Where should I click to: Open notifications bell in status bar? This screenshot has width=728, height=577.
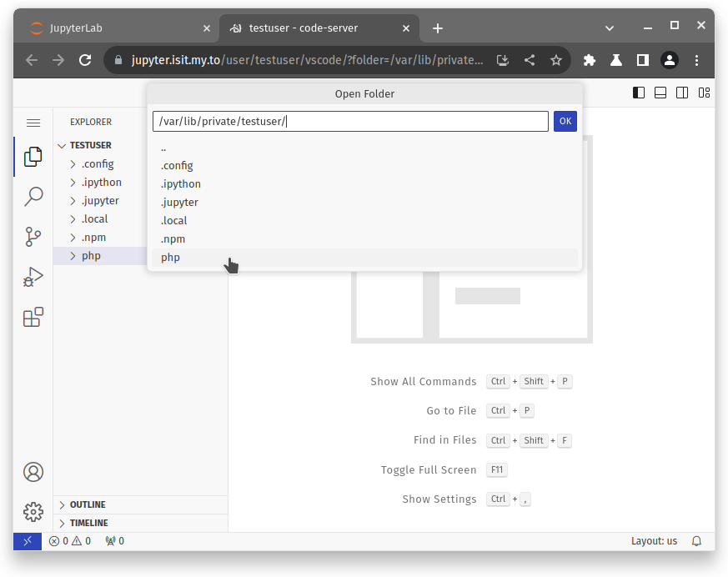697,541
